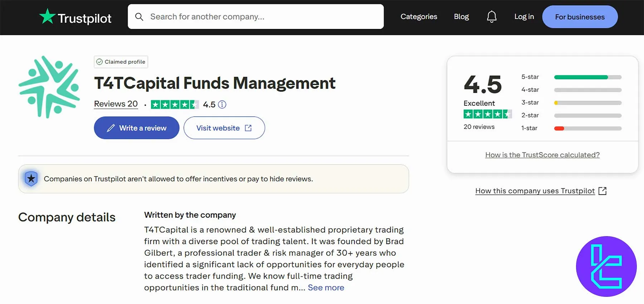Viewport: 644px width, 304px height.
Task: Open the Categories menu
Action: (x=419, y=16)
